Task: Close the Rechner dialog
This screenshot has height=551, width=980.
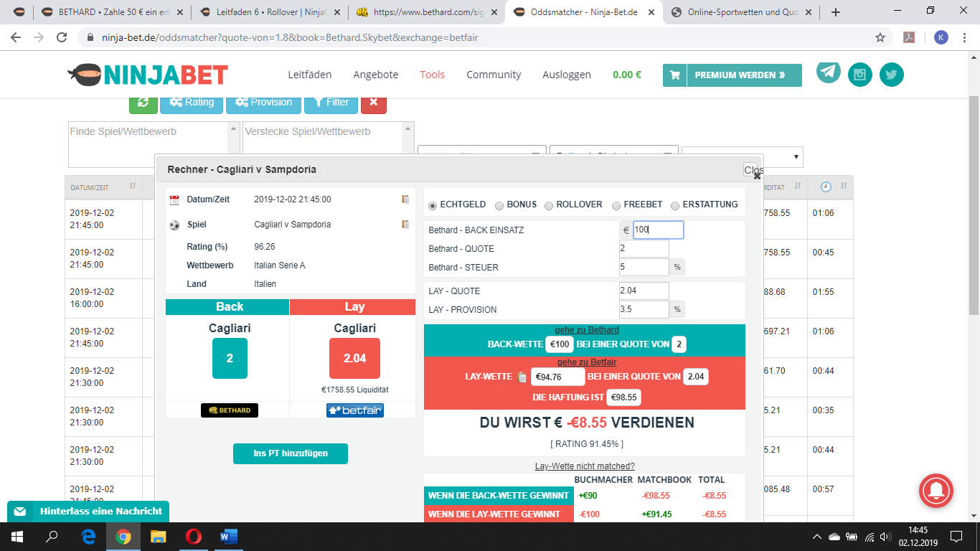Action: pos(753,171)
